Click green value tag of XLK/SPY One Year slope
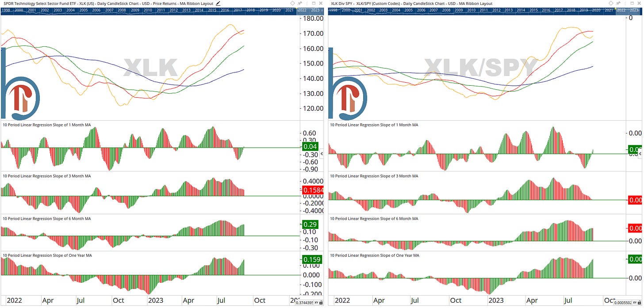This screenshot has height=308, width=644. point(635,259)
